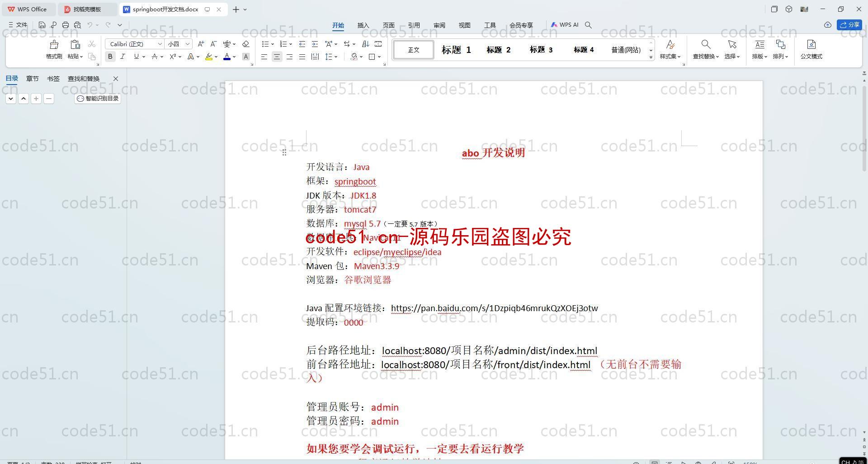The height and width of the screenshot is (464, 868).
Task: Expand the Paste (粘贴) options dropdown
Action: [x=75, y=57]
